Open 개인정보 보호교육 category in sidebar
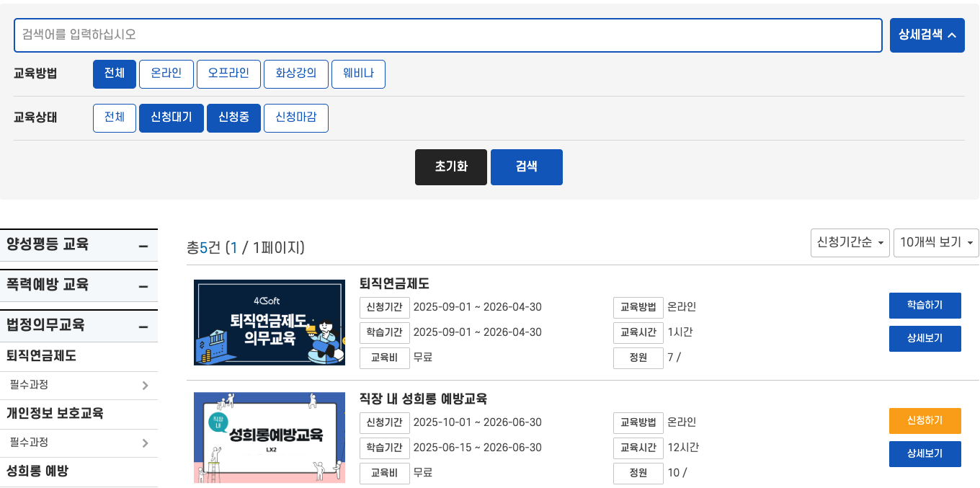This screenshot has height=488, width=980. 55,414
